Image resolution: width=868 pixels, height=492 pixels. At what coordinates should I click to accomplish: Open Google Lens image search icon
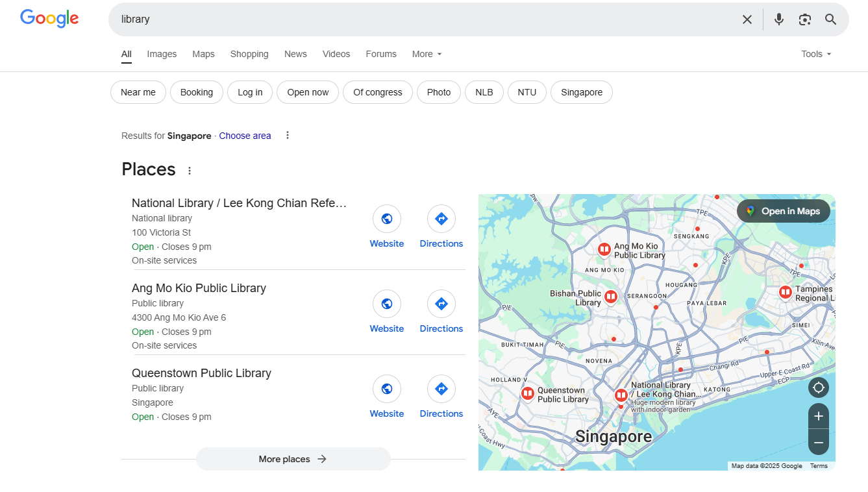[805, 19]
